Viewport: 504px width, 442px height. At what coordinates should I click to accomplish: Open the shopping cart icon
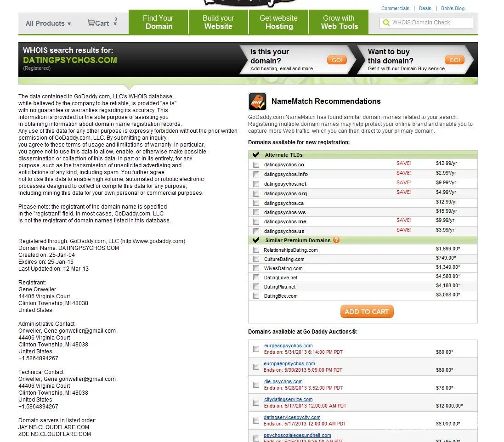click(91, 23)
